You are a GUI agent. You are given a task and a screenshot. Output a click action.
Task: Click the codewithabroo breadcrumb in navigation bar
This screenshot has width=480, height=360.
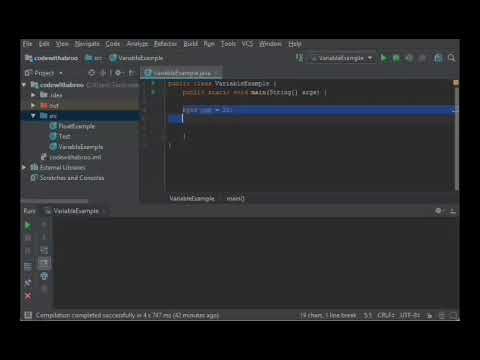click(x=52, y=58)
